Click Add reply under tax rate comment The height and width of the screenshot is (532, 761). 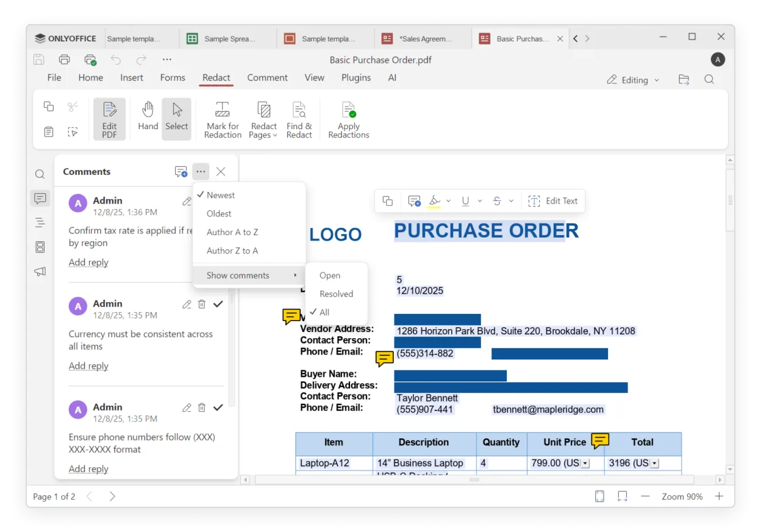(88, 263)
